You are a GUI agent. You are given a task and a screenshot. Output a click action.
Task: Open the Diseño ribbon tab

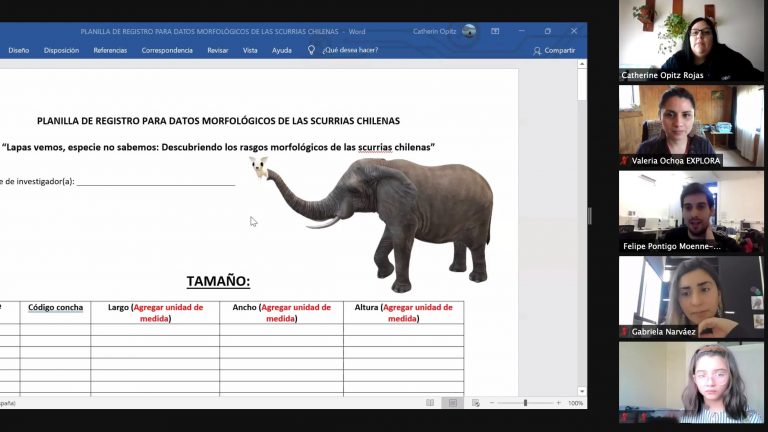tap(19, 50)
